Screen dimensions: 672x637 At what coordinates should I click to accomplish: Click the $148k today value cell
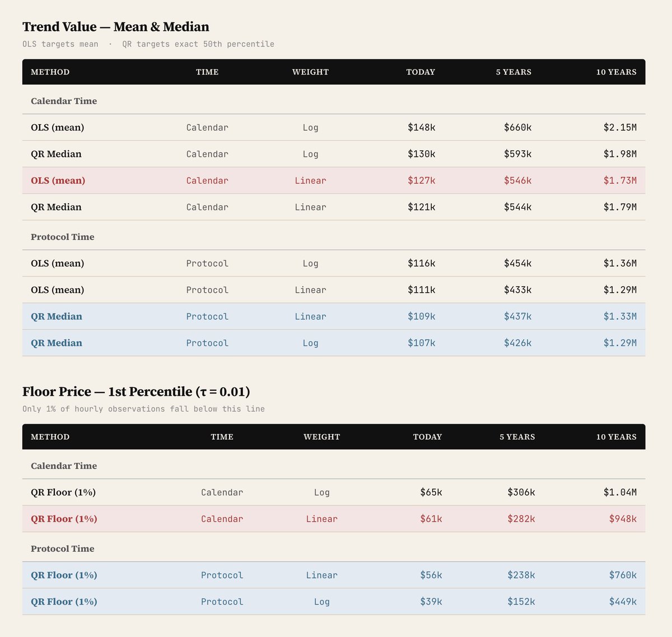click(421, 128)
